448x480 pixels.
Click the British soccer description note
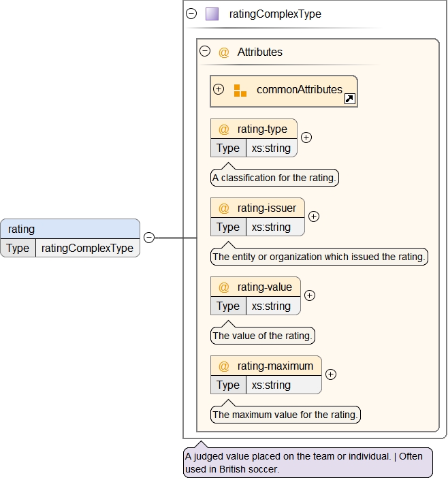click(307, 462)
